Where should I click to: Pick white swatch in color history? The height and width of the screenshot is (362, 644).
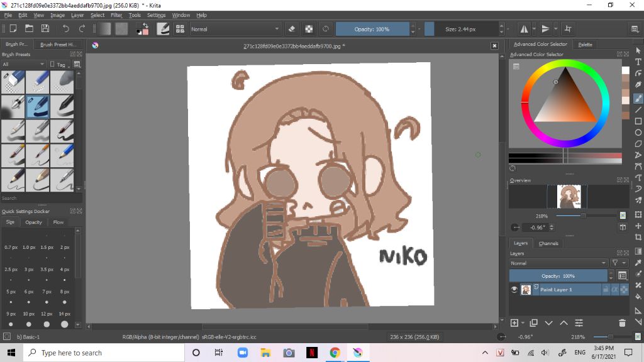pos(625,70)
